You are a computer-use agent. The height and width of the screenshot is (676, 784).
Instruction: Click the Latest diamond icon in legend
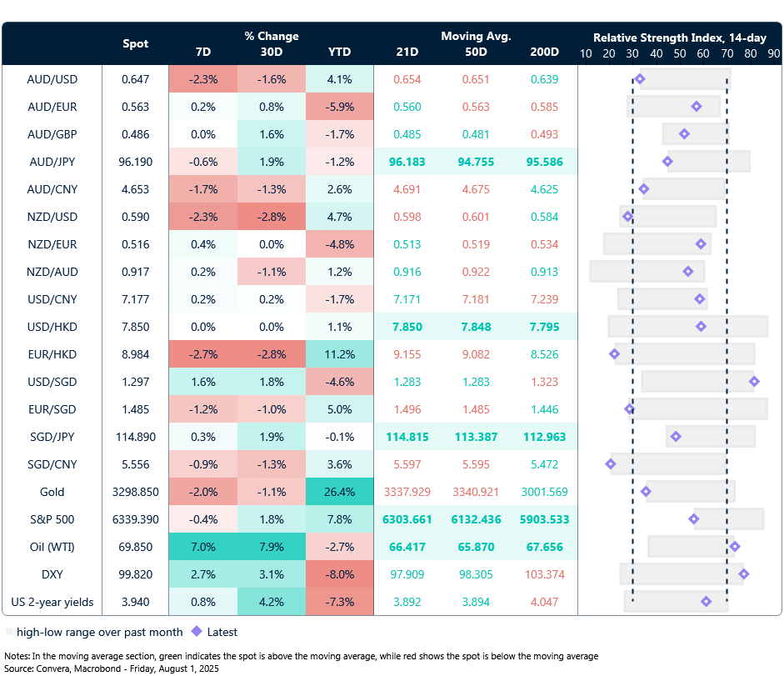tap(197, 632)
